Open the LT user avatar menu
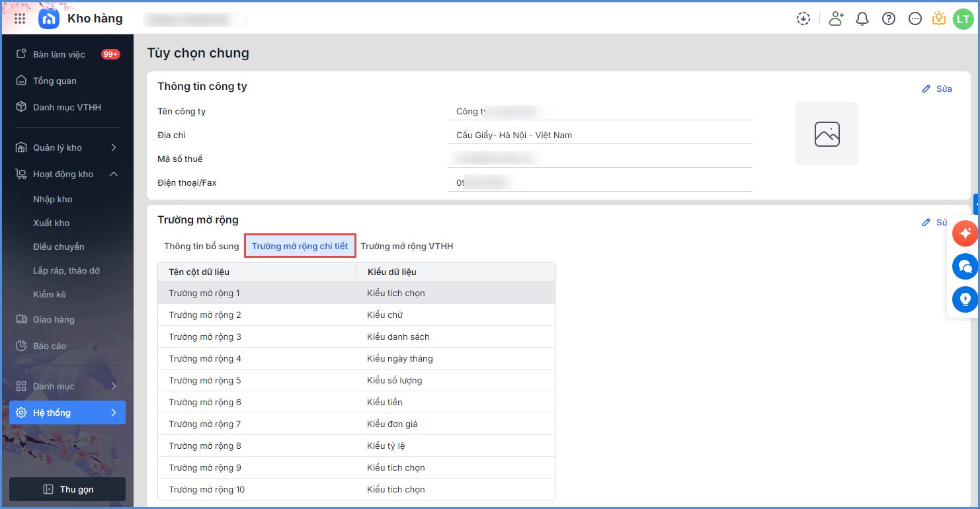 [x=963, y=19]
